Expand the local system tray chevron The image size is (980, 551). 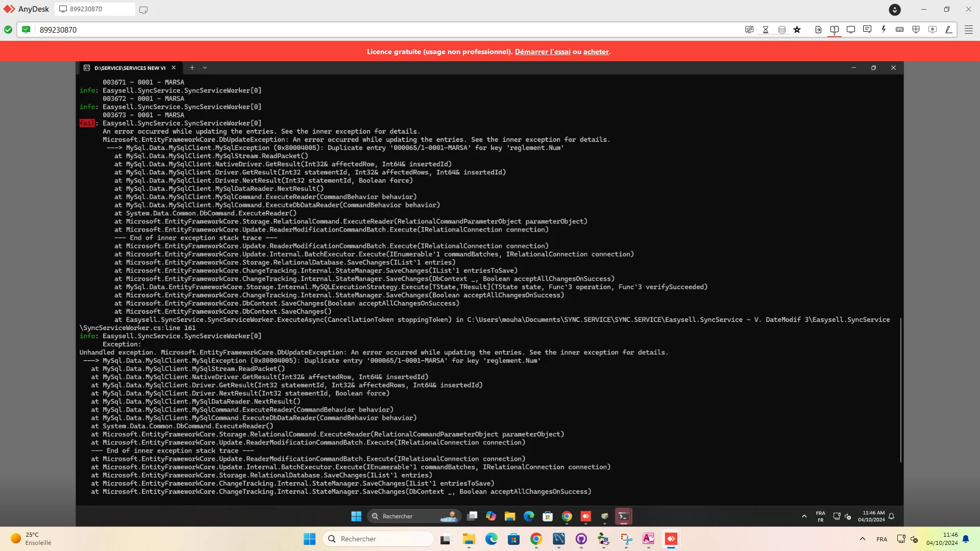pyautogui.click(x=863, y=539)
